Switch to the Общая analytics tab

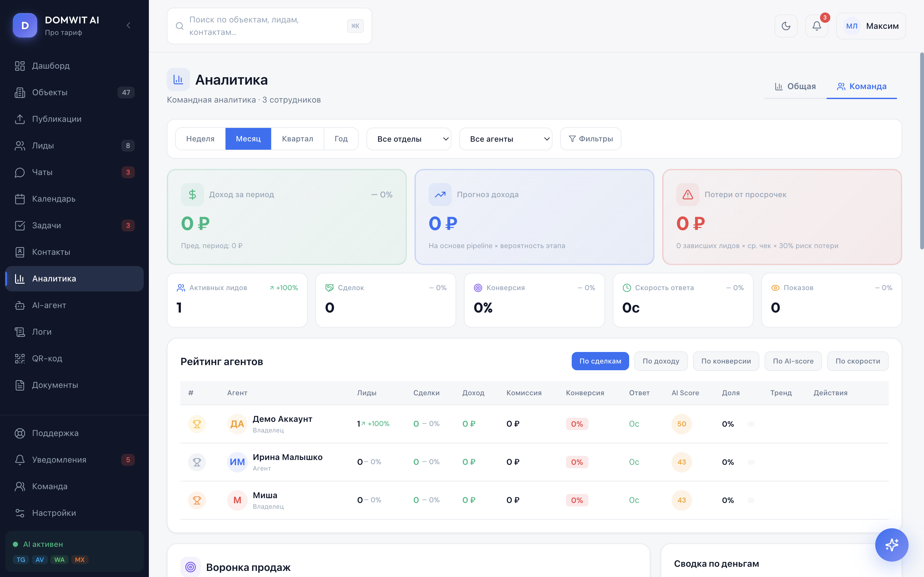click(795, 86)
